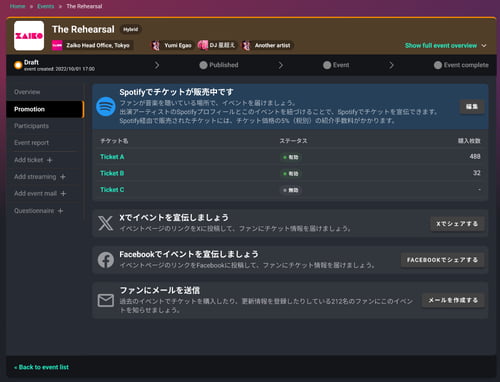Open the Ticket A link
The width and height of the screenshot is (500, 382).
[112, 157]
